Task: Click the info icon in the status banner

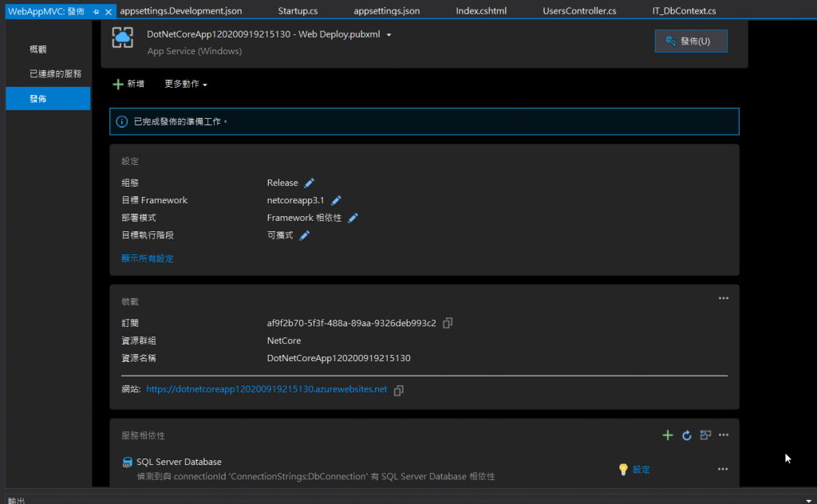Action: 122,122
